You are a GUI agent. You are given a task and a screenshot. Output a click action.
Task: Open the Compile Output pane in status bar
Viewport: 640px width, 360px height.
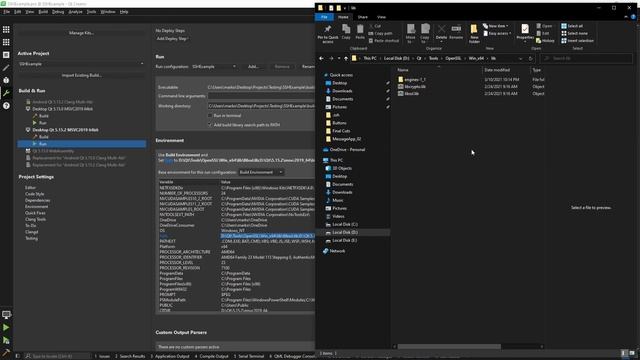pyautogui.click(x=211, y=356)
